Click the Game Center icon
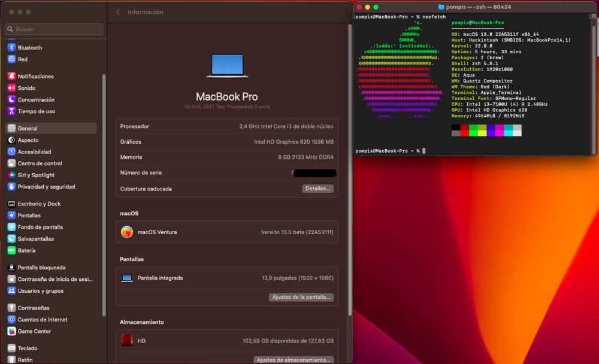The width and height of the screenshot is (599, 364). point(11,331)
